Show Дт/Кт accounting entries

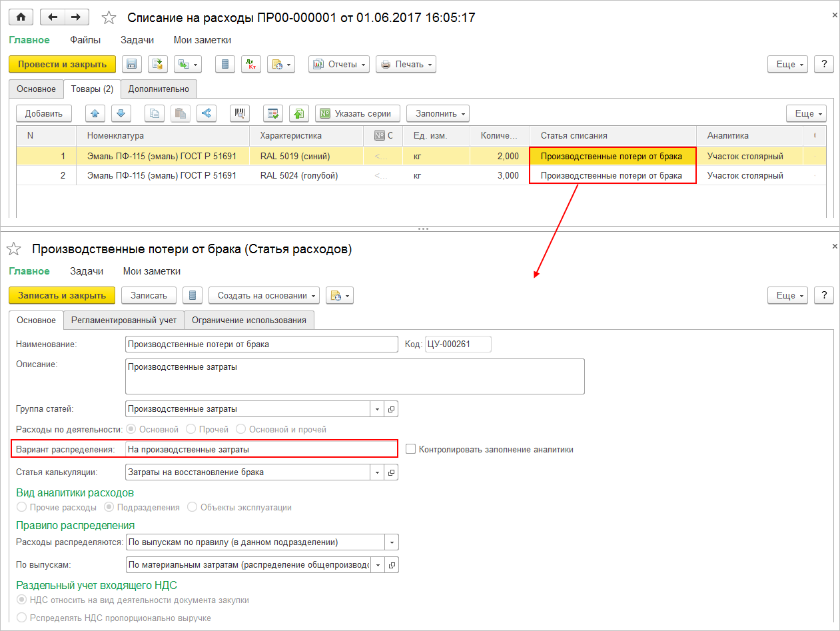(250, 64)
